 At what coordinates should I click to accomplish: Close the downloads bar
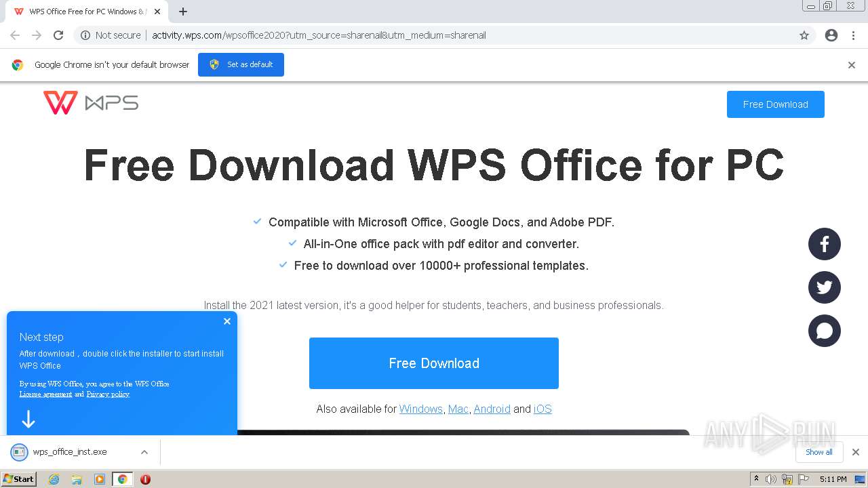[856, 452]
